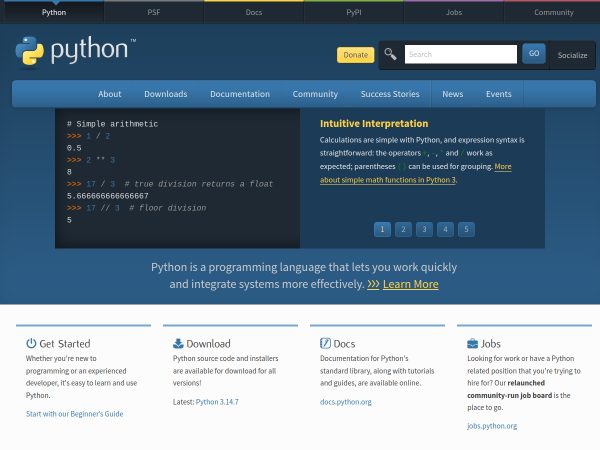
Task: Open the Docs top tab
Action: coord(254,12)
